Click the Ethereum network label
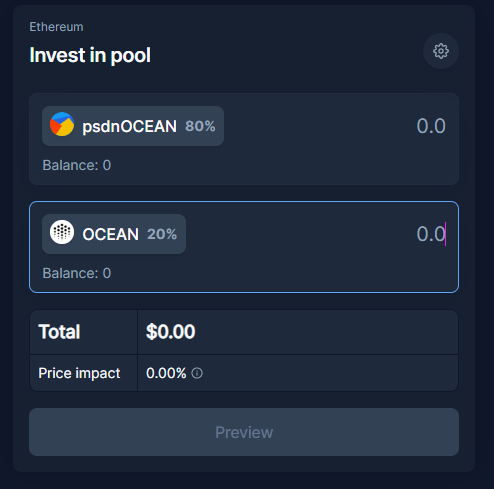 [x=56, y=27]
